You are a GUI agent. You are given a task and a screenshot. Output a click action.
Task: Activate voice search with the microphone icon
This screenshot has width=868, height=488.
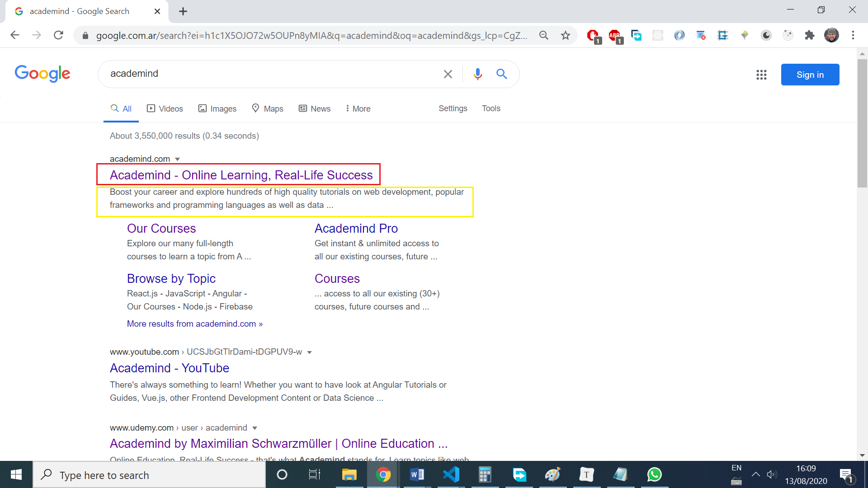coord(477,74)
